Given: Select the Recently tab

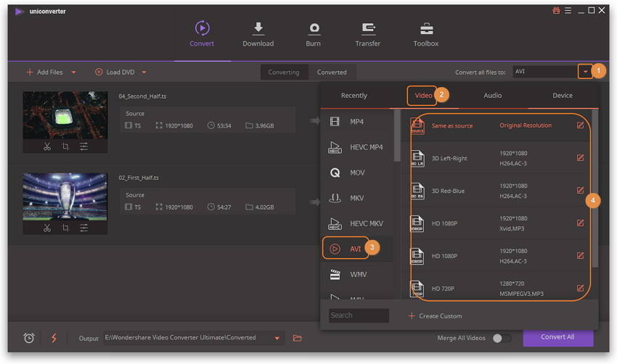Looking at the screenshot, I should coord(354,96).
